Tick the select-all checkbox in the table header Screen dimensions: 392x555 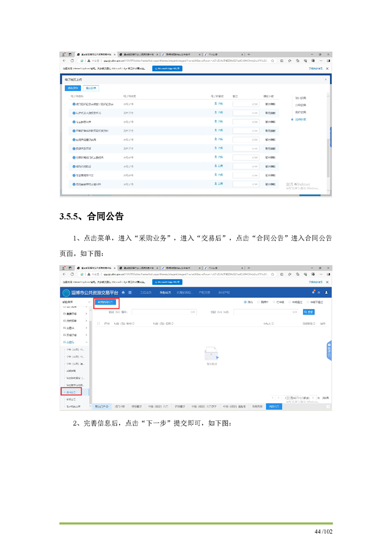click(x=99, y=324)
